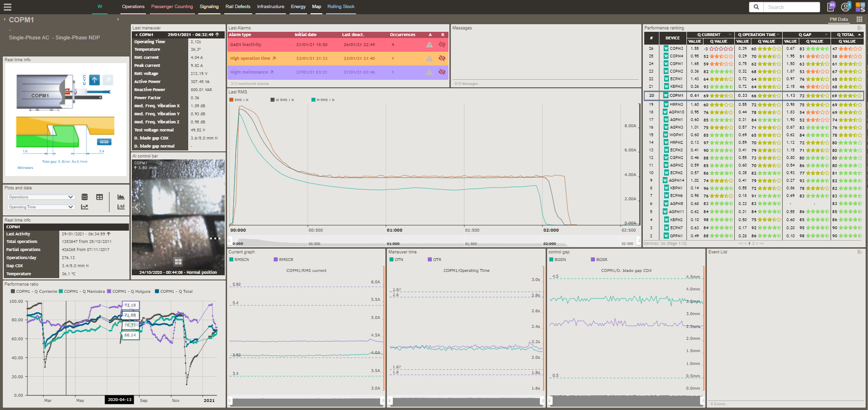Open the Map tab
This screenshot has width=868, height=410.
(317, 7)
